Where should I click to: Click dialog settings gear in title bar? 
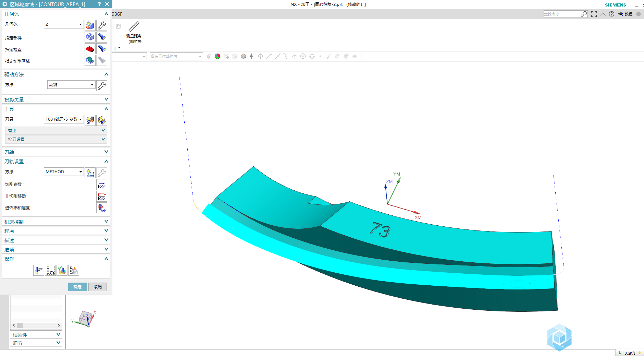tap(5, 4)
